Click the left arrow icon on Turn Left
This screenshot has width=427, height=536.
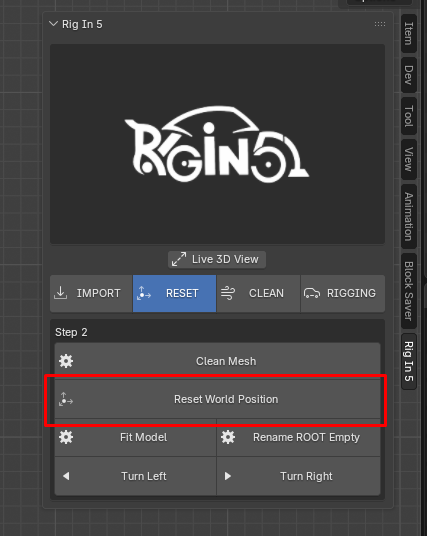[x=66, y=476]
